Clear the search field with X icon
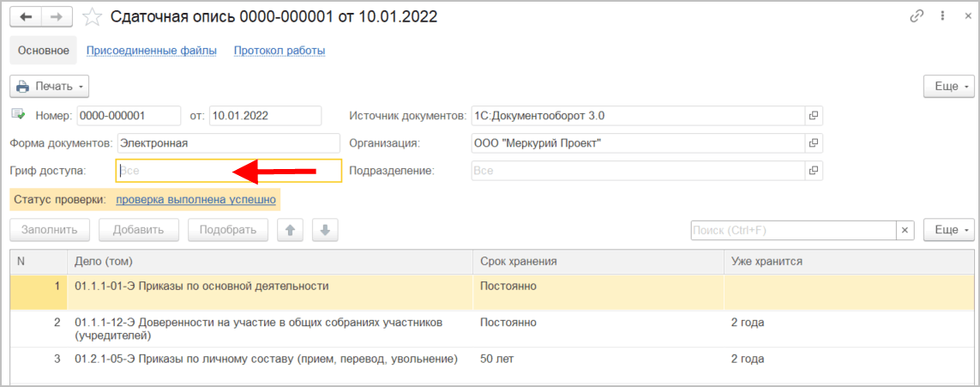The width and height of the screenshot is (980, 387). point(905,230)
